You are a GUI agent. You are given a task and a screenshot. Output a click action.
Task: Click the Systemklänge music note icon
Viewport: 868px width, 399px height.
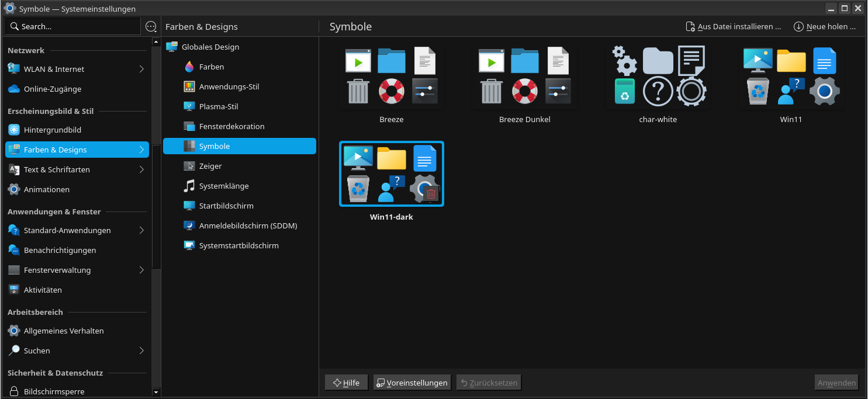pos(189,186)
